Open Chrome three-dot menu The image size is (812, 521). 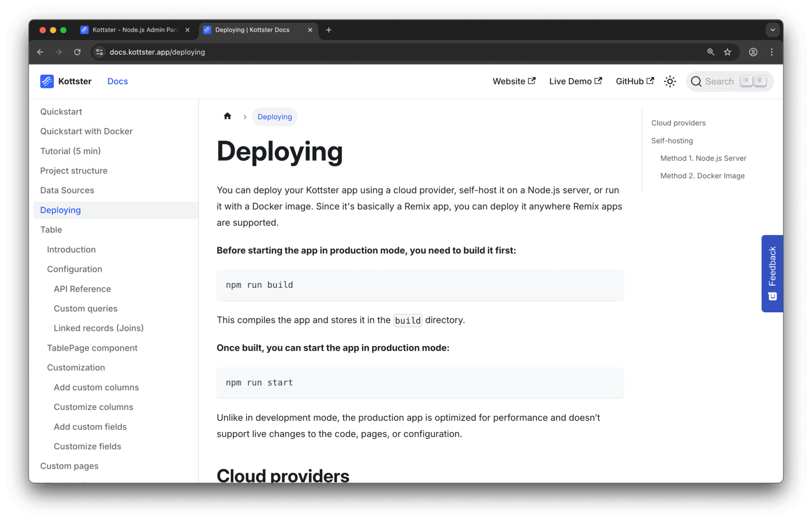(x=771, y=52)
